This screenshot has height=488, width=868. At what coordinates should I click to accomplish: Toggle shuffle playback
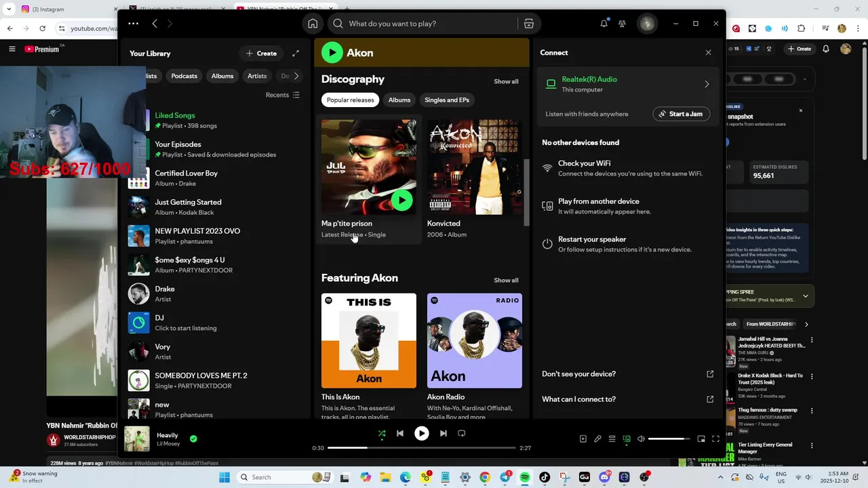pyautogui.click(x=382, y=433)
